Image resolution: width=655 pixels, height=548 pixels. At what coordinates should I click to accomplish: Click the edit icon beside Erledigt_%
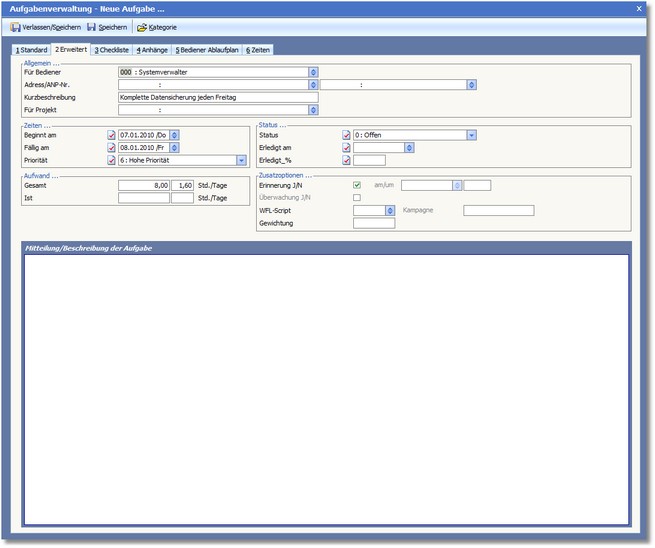[346, 160]
